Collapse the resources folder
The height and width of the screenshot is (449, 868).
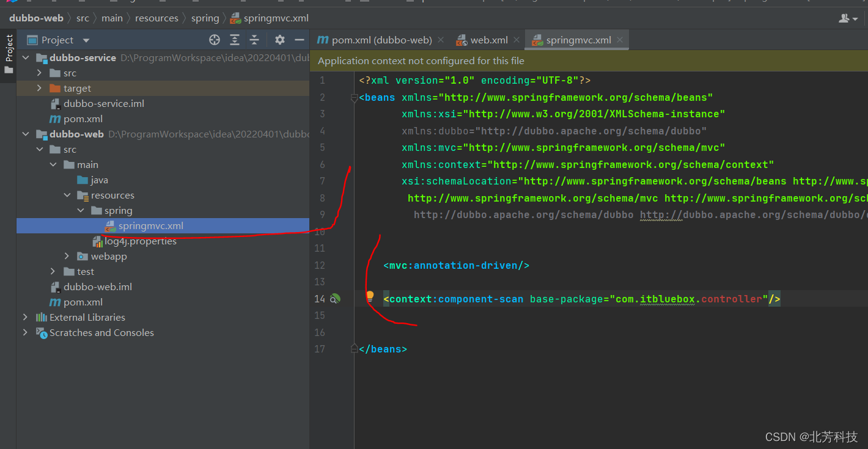click(x=67, y=195)
